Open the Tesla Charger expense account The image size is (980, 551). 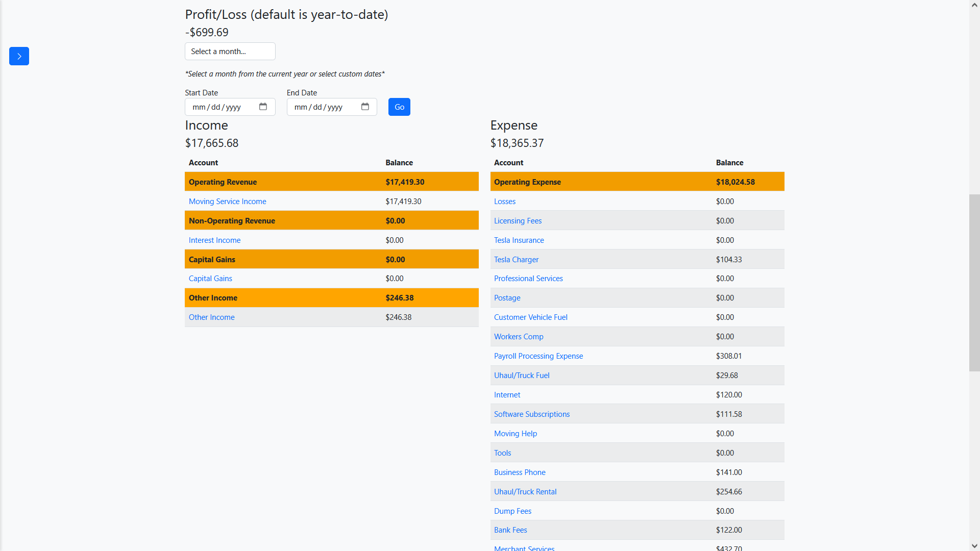(x=516, y=259)
